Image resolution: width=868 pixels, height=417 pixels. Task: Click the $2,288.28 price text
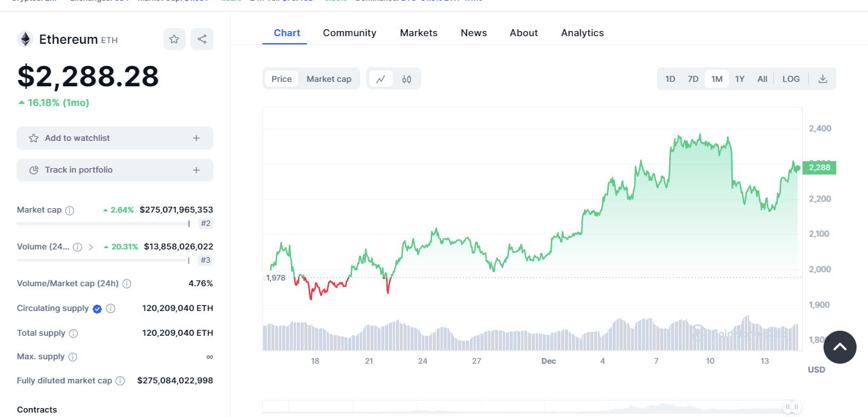click(x=88, y=77)
